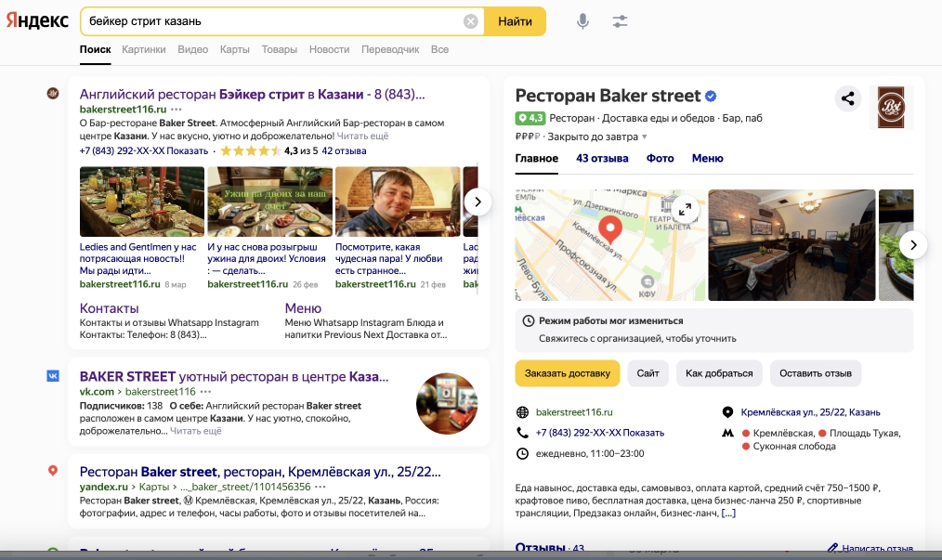Open bakerstreet116.ru link in the card
The image size is (942, 560).
[574, 412]
